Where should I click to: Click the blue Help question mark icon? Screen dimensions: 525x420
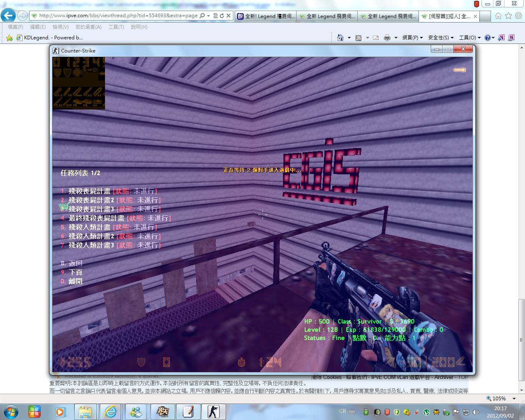click(x=487, y=38)
